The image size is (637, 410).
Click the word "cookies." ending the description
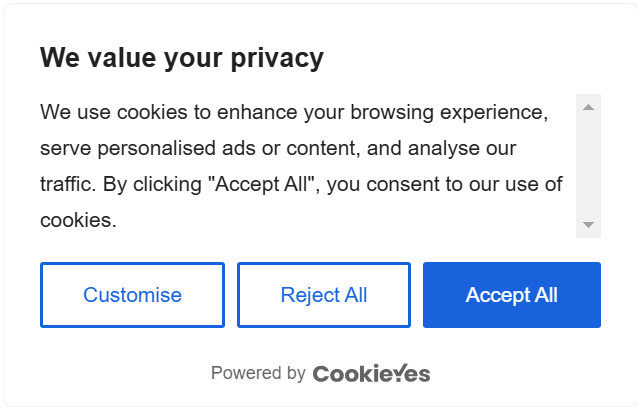click(x=78, y=220)
